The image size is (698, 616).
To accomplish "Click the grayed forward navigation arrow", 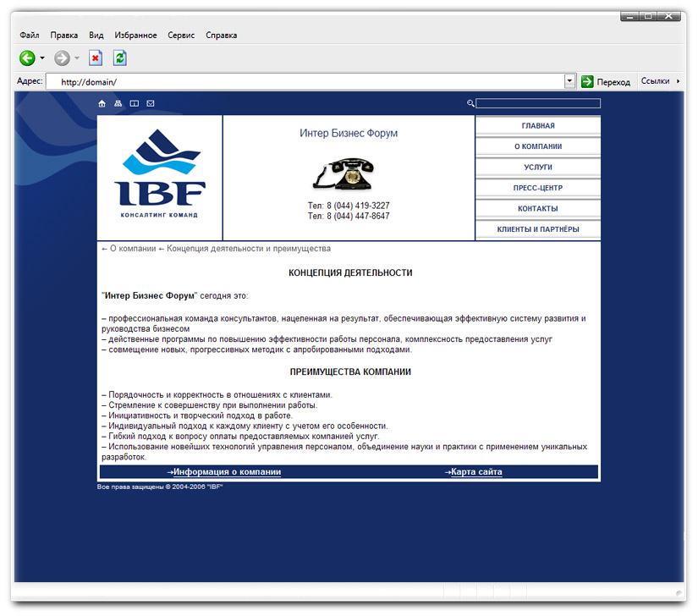I will tap(61, 58).
